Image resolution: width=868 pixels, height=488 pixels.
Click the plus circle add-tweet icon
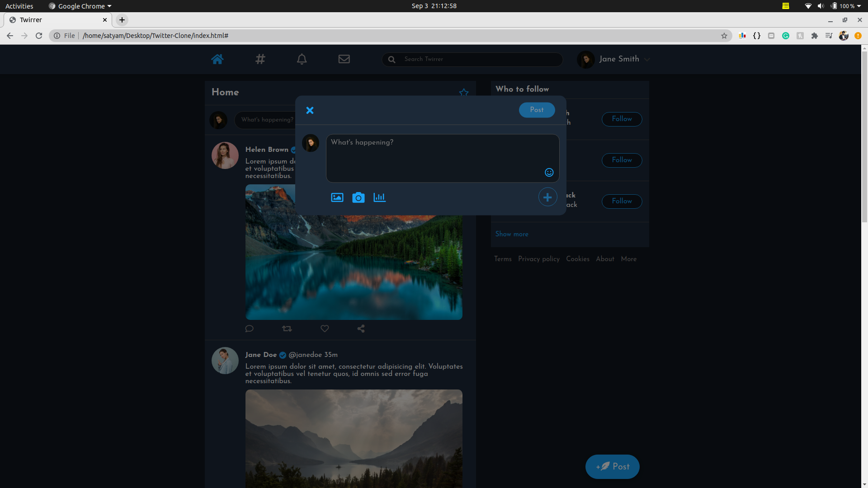[x=547, y=197]
